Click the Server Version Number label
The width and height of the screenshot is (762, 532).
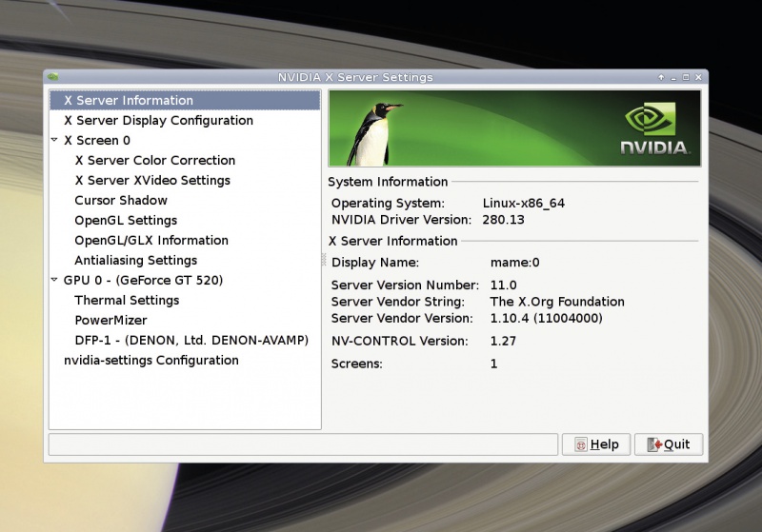click(x=405, y=285)
